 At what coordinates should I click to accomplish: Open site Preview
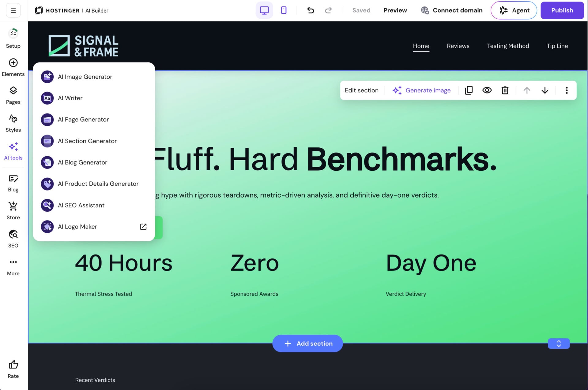coord(395,10)
